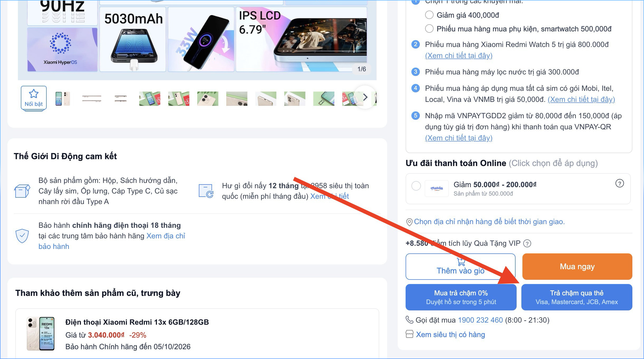Image resolution: width=644 pixels, height=359 pixels.
Task: Select the Giảm giá 400,000đ promotion option
Action: [x=430, y=16]
